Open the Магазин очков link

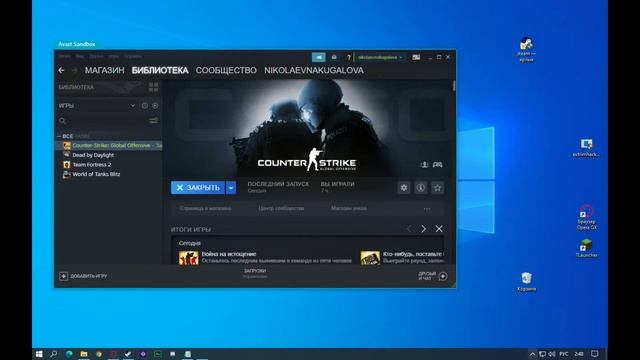(349, 208)
